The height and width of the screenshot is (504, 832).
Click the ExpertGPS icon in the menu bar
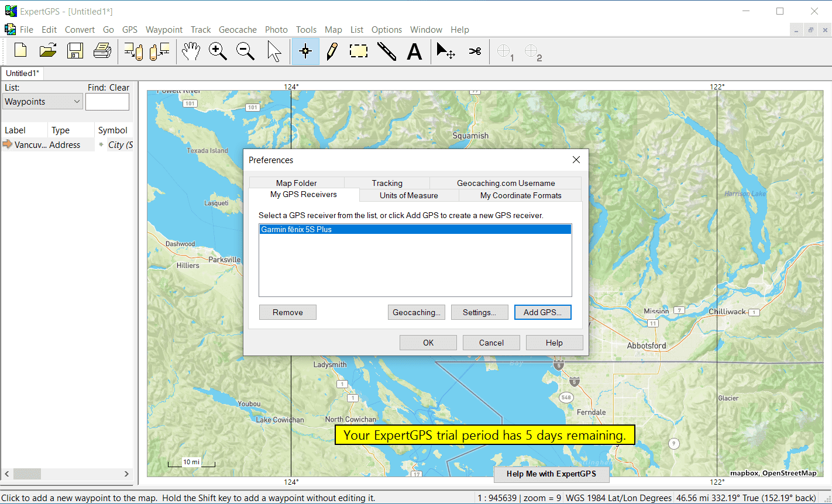[10, 29]
